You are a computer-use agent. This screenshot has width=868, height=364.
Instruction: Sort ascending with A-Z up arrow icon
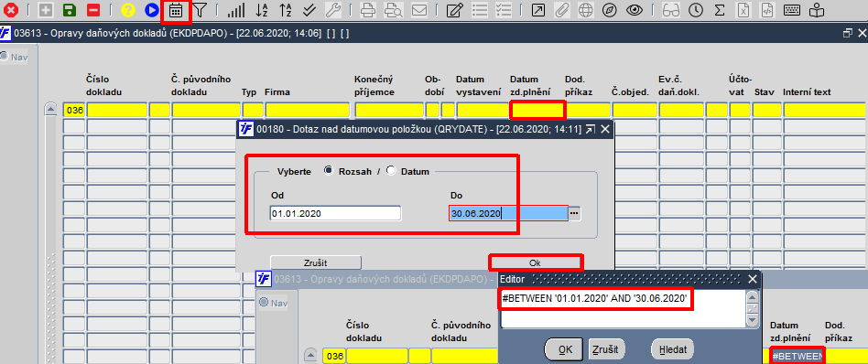pyautogui.click(x=285, y=10)
